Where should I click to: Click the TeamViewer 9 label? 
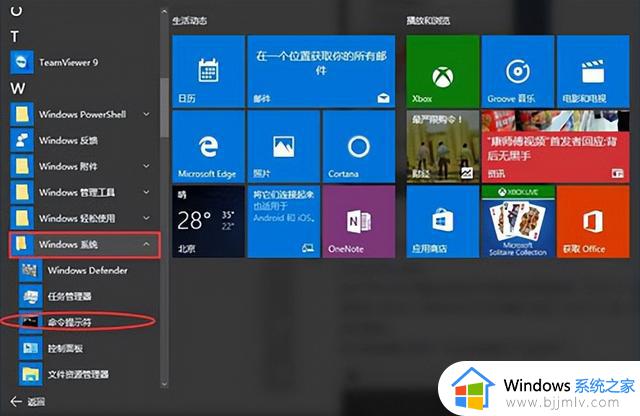click(69, 62)
